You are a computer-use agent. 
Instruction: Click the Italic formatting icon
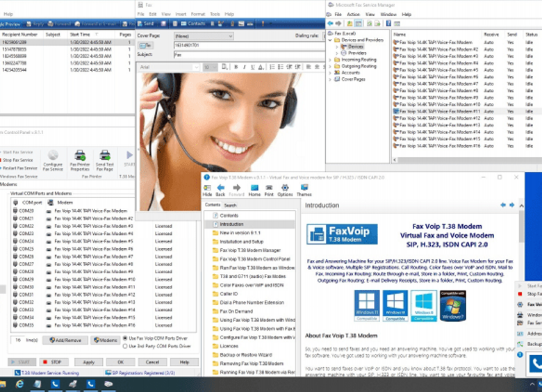[245, 67]
